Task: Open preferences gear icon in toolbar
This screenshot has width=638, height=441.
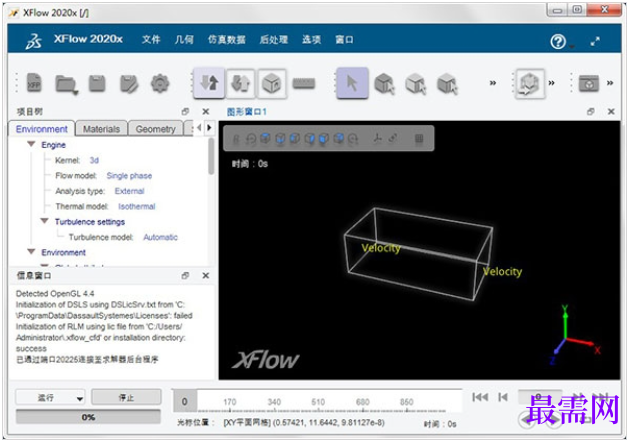Action: tap(160, 84)
